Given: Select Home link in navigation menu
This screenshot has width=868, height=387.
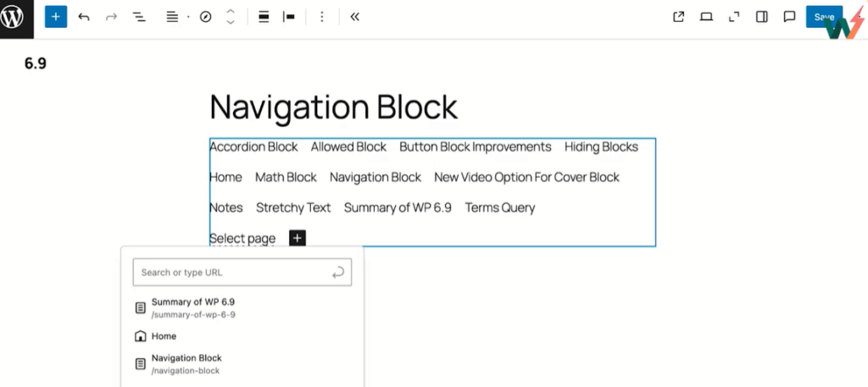Looking at the screenshot, I should (x=225, y=178).
